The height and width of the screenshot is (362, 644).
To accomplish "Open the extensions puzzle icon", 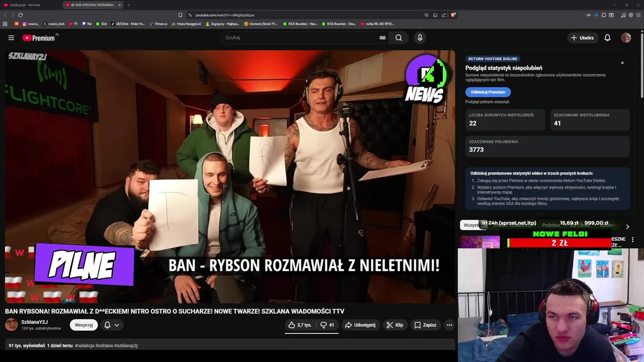I will (604, 15).
